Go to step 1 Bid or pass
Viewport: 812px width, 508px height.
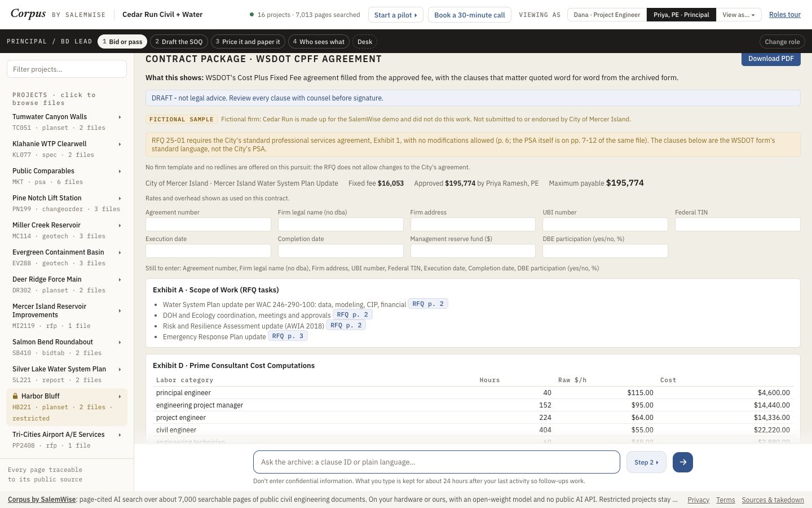click(122, 42)
